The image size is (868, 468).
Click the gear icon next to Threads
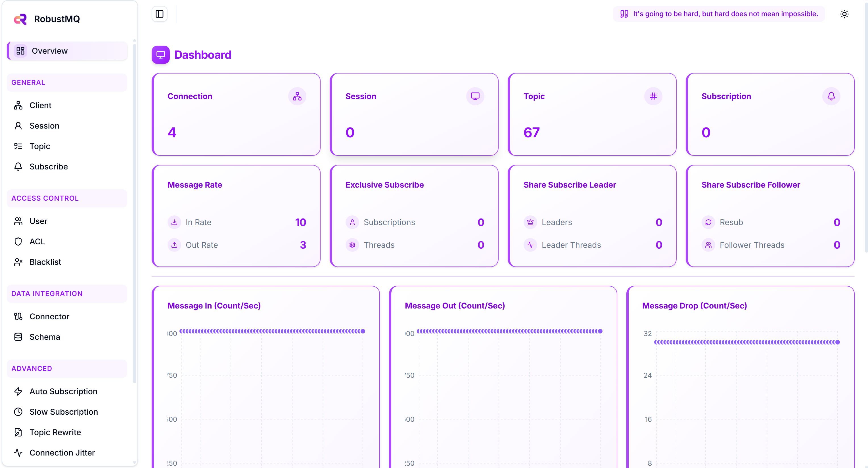(352, 245)
